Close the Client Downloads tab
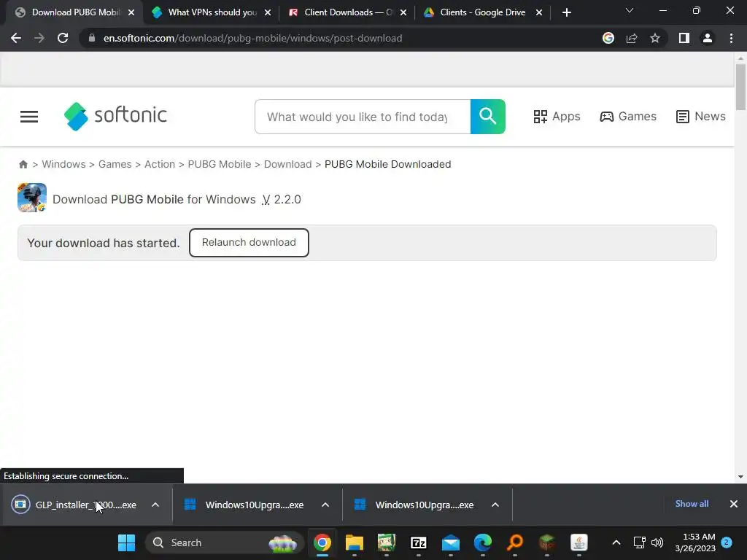 pos(403,12)
